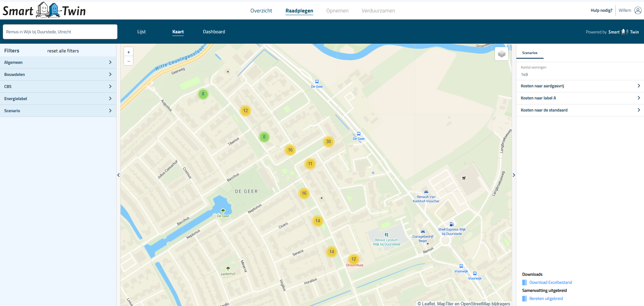
Task: Open the Hulp nodig? link
Action: coord(601,10)
